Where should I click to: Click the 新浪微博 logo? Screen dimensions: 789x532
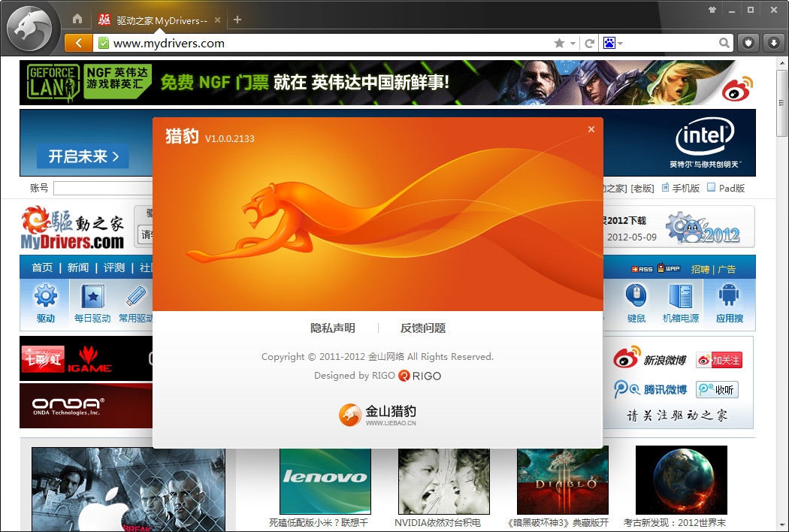click(x=650, y=358)
